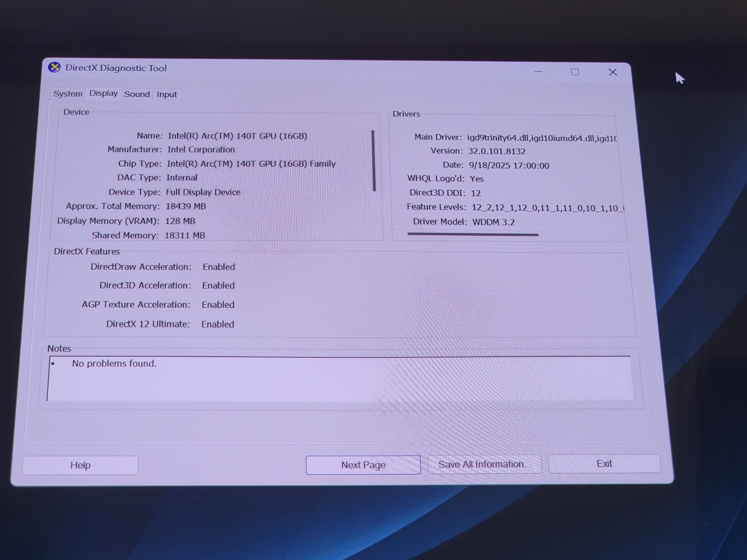Click the manufacturer value "Intel Corporation"
The width and height of the screenshot is (747, 560).
pyautogui.click(x=201, y=149)
